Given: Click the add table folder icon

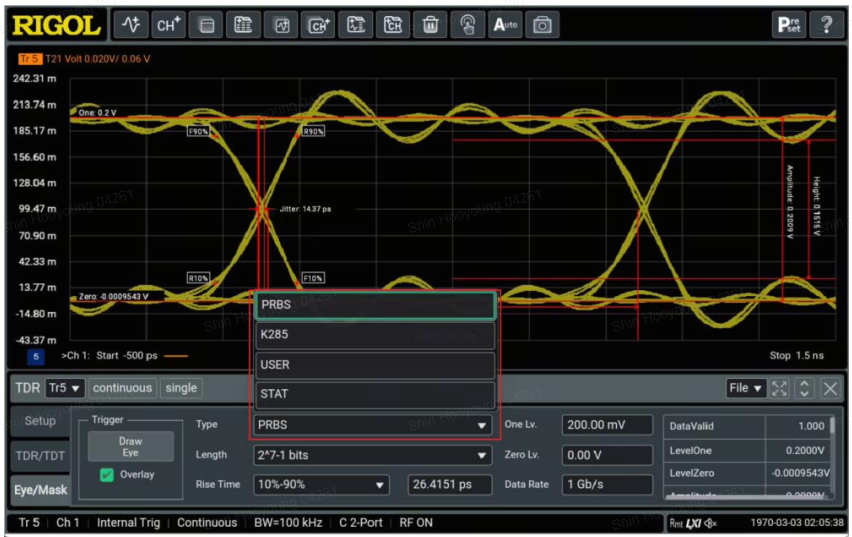Looking at the screenshot, I should pos(243,25).
